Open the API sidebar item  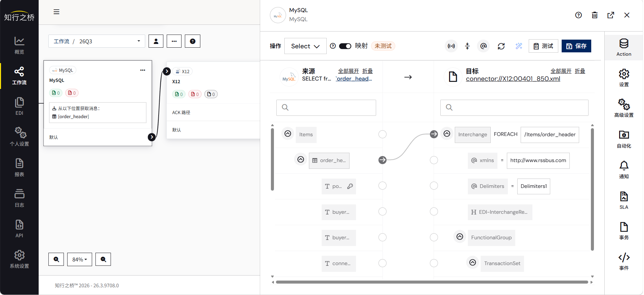[19, 229]
